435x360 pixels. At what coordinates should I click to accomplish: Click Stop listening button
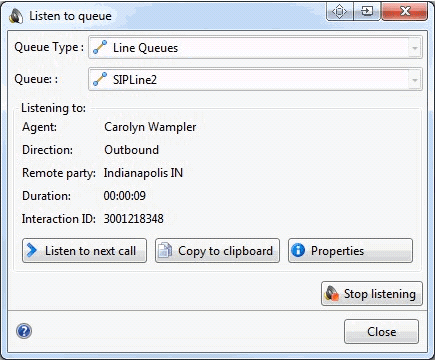[372, 294]
